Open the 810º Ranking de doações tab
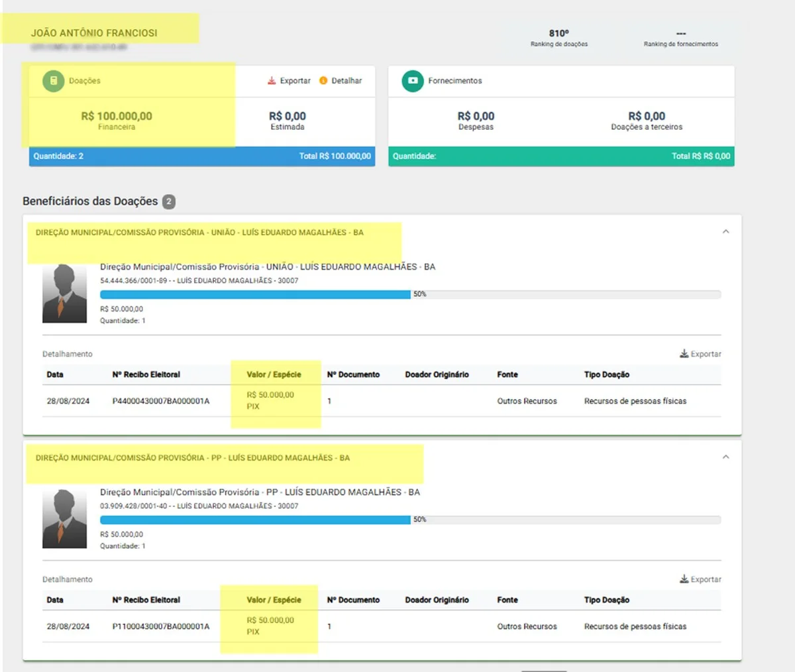Viewport: 795px width, 672px height. (x=558, y=38)
